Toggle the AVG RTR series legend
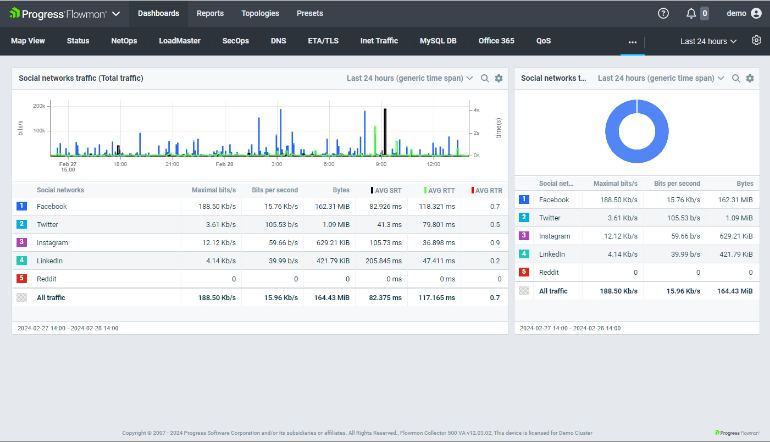The width and height of the screenshot is (770, 442). [x=485, y=189]
